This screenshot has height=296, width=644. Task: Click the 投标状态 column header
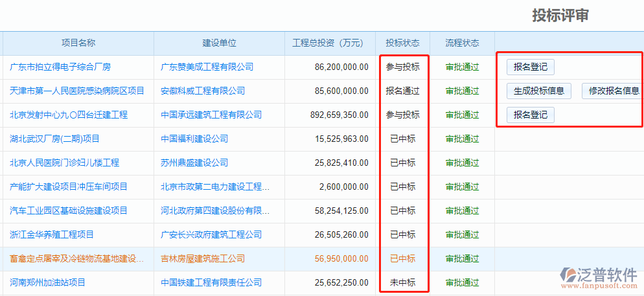402,43
